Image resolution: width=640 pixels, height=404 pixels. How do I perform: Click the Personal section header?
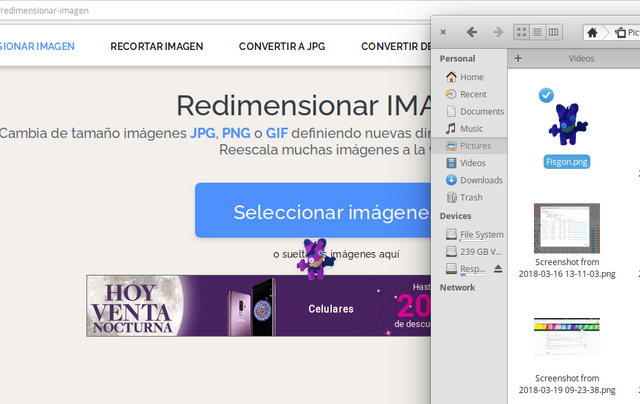(457, 59)
